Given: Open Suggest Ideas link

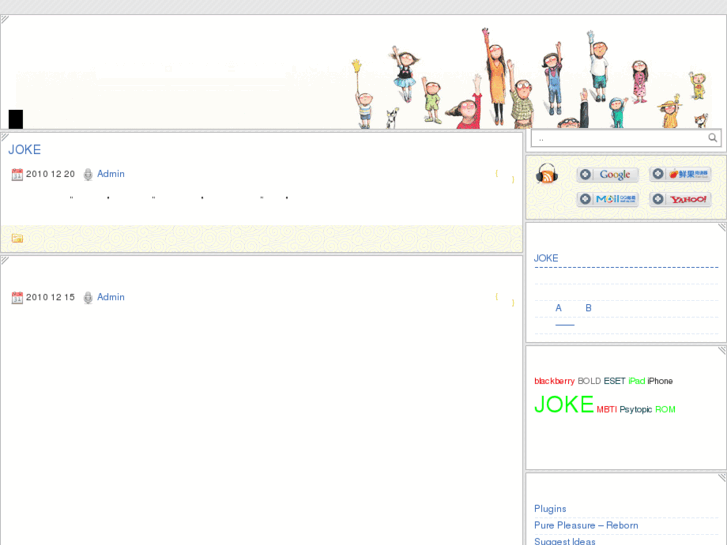Looking at the screenshot, I should 565,541.
